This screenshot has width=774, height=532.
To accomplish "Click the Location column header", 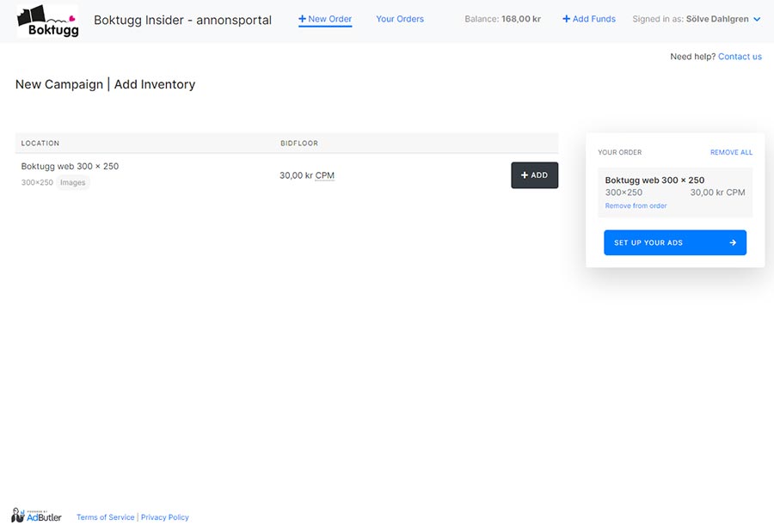I will click(40, 144).
